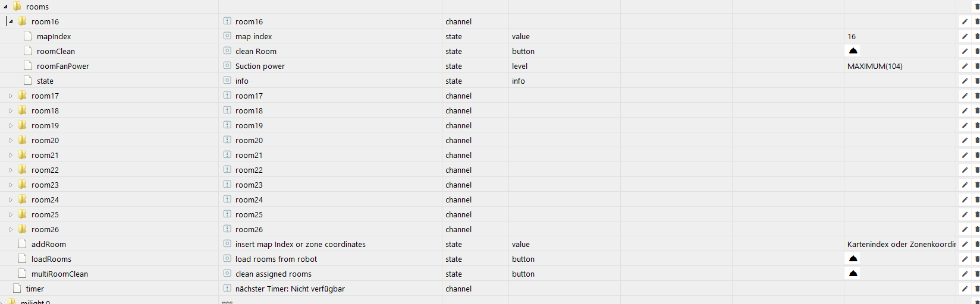Collapse the rooms parent folder

pos(6,7)
